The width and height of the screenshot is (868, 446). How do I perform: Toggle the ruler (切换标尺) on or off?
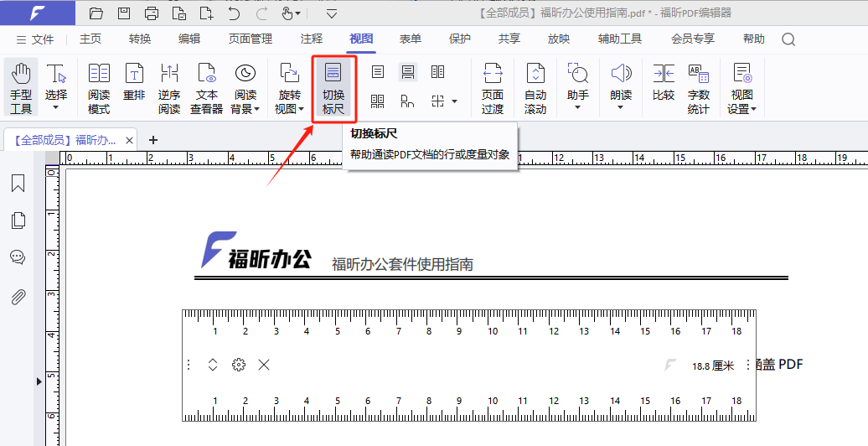[333, 87]
